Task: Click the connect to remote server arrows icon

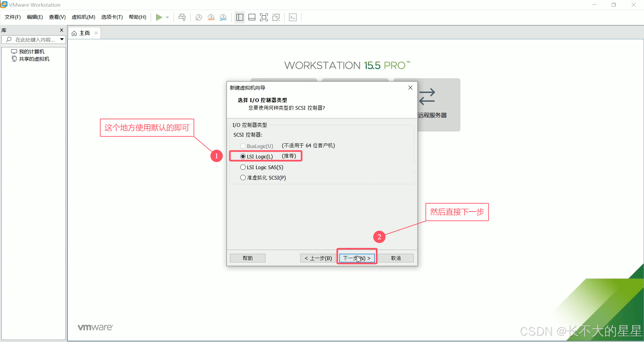Action: pyautogui.click(x=427, y=97)
